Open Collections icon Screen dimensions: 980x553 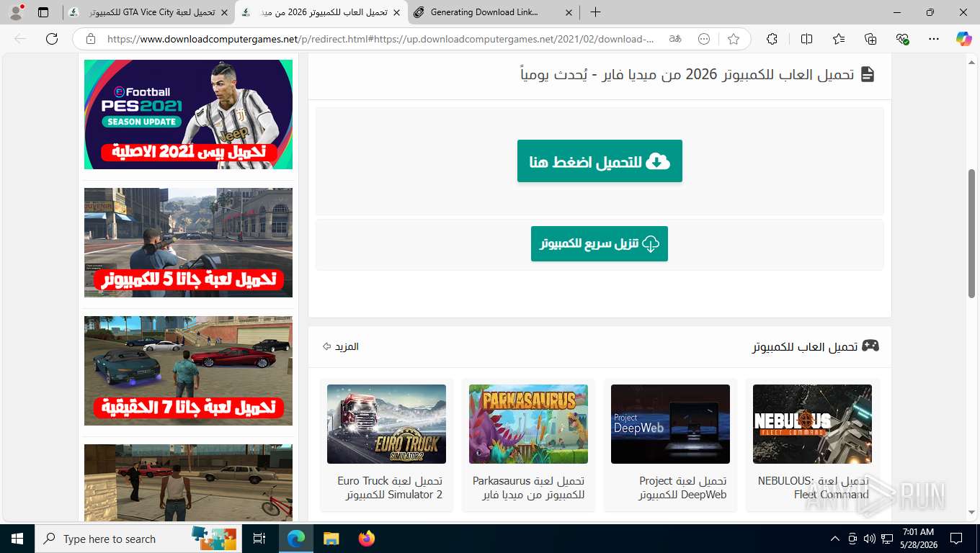(x=870, y=39)
